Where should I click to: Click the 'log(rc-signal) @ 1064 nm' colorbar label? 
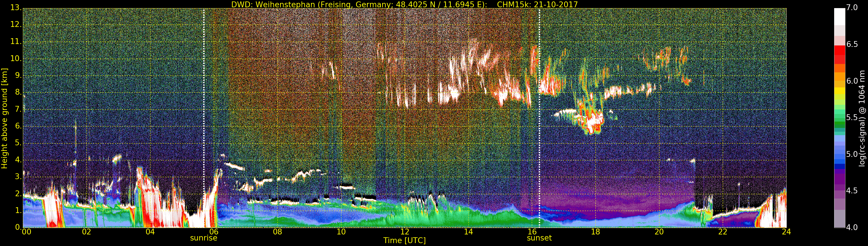pos(862,118)
